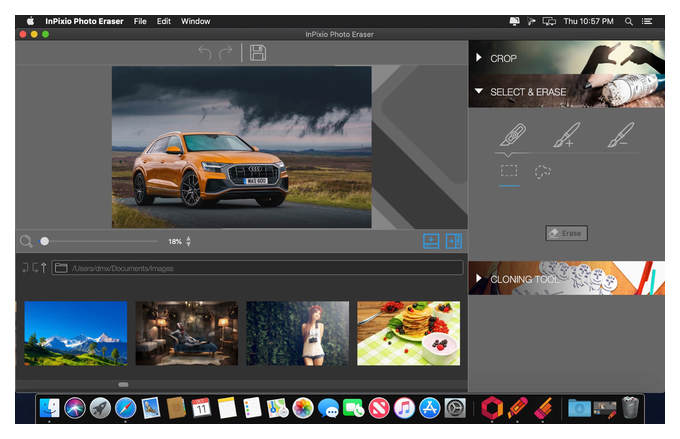This screenshot has height=439, width=680.
Task: Toggle the single image view button
Action: (x=431, y=241)
